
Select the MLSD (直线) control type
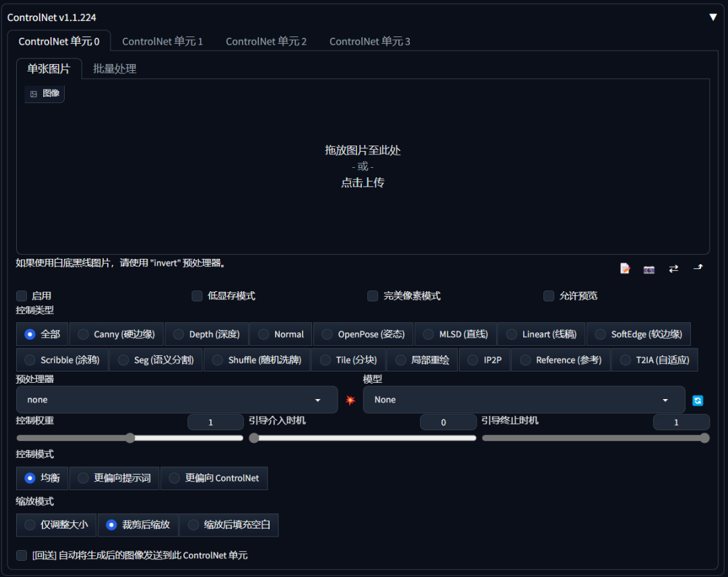click(x=456, y=334)
